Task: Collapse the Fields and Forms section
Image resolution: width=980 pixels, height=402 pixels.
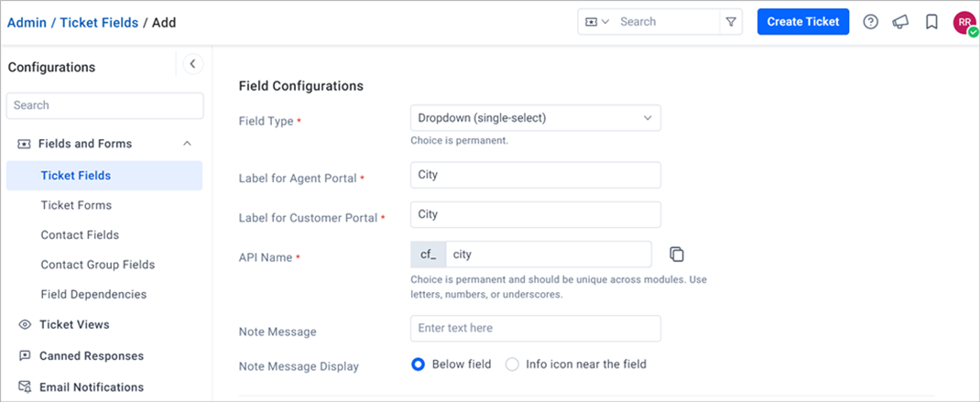Action: coord(186,144)
